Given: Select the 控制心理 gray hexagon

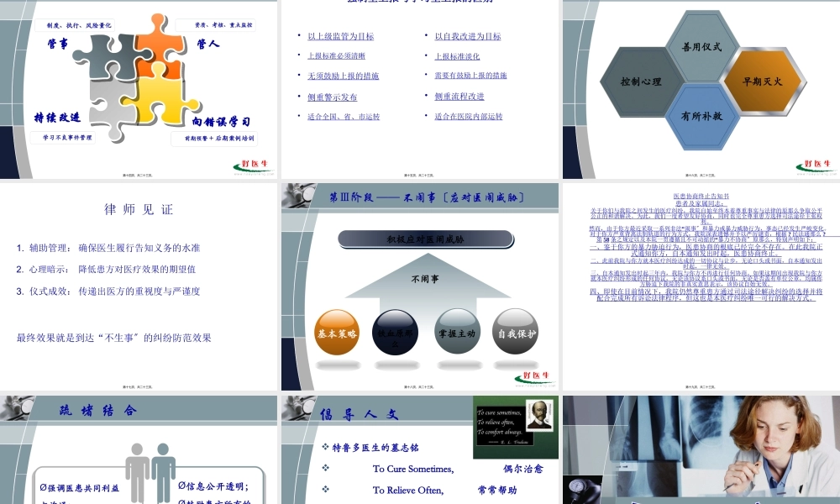Looking at the screenshot, I should [643, 81].
